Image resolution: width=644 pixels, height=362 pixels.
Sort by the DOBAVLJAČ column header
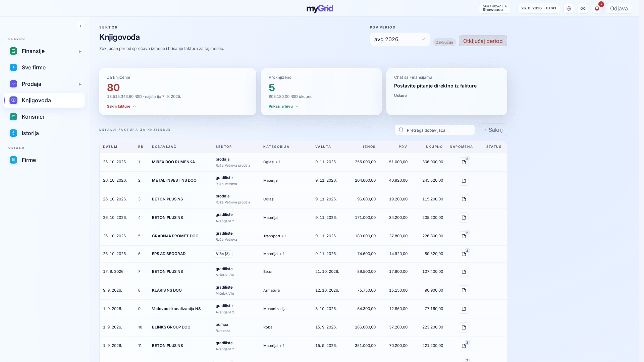[x=164, y=147]
